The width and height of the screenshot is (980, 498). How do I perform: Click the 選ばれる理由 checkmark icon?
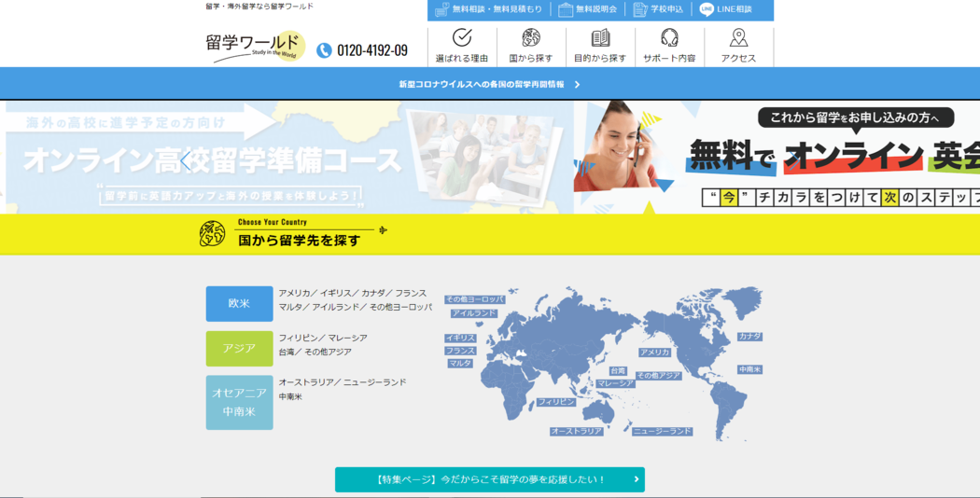click(462, 37)
